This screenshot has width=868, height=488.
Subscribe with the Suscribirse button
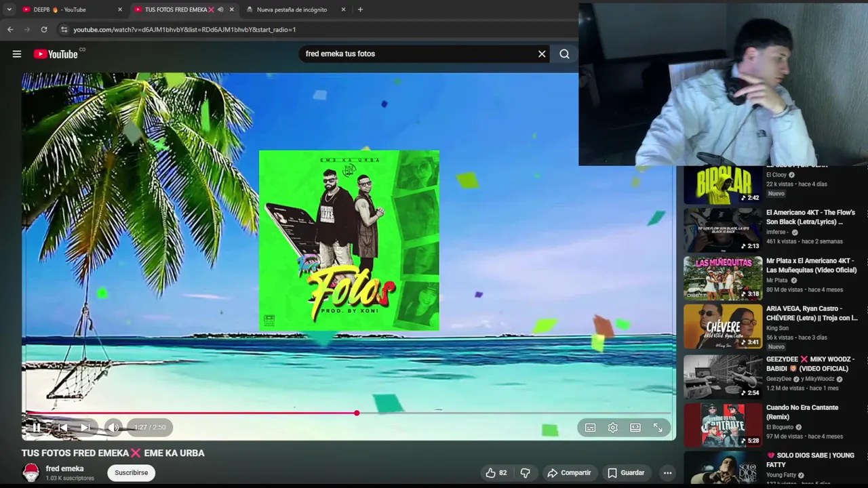pos(131,472)
